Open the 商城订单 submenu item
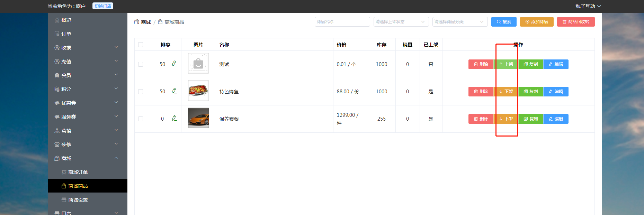The image size is (644, 215). (x=88, y=172)
